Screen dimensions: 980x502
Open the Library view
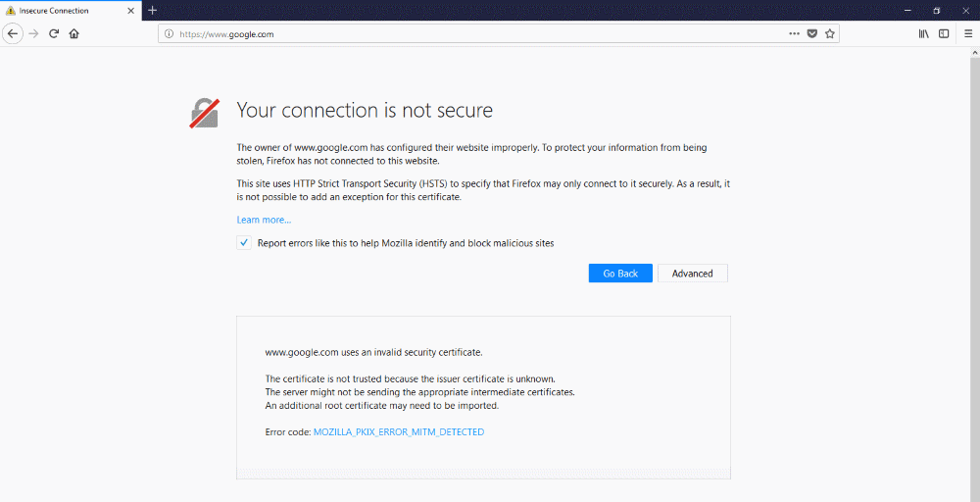tap(923, 33)
